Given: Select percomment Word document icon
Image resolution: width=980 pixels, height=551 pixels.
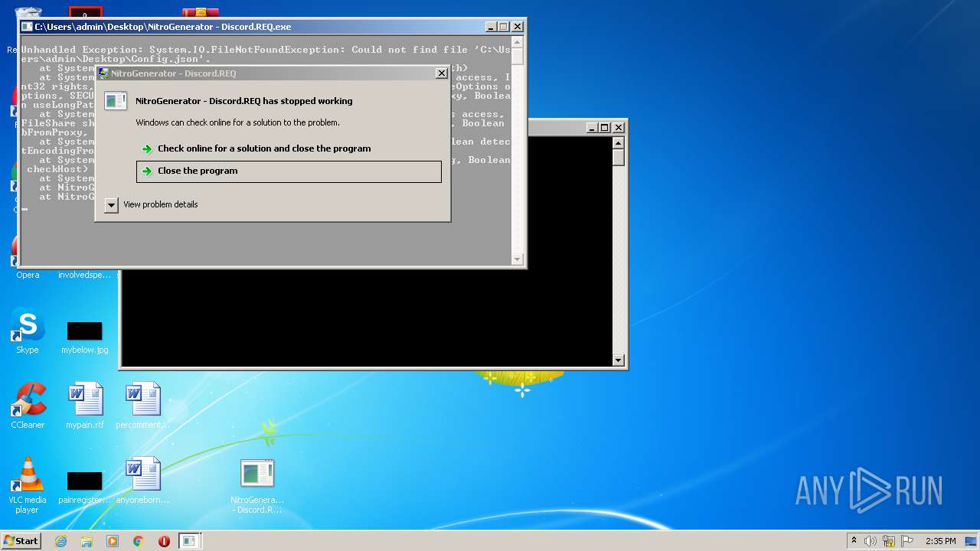Looking at the screenshot, I should coord(143,406).
